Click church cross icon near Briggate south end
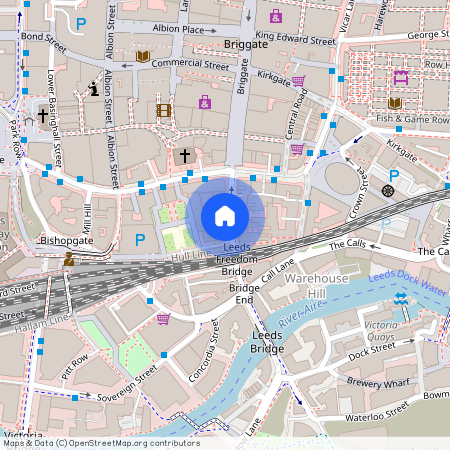Screen dimensions: 450x450 pyautogui.click(x=185, y=156)
